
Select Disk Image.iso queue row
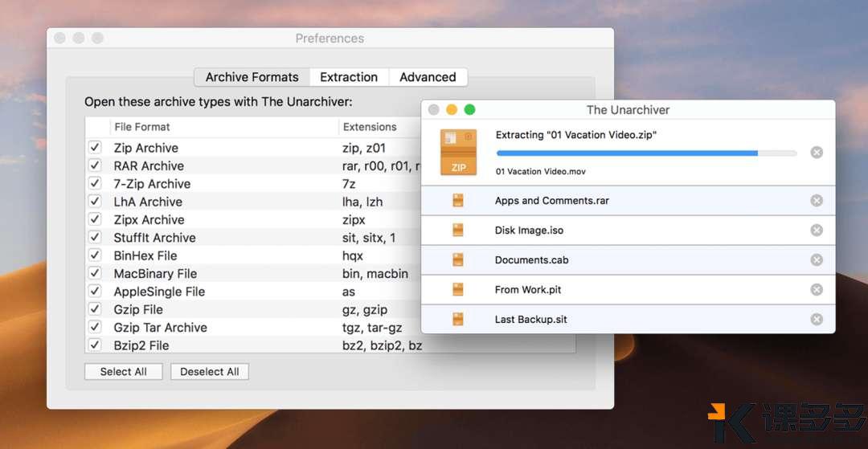628,230
